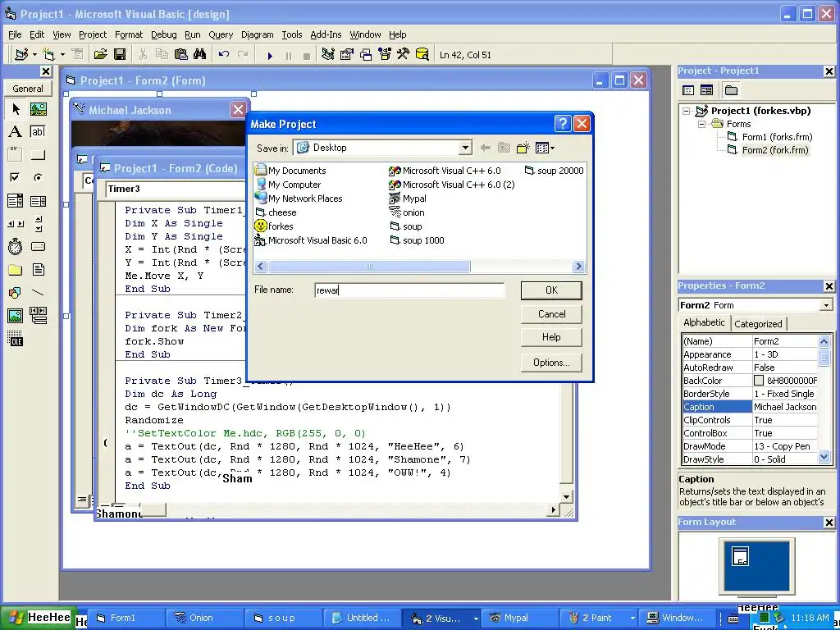The image size is (840, 630).
Task: Click the BackColor swatch in Properties
Action: [x=759, y=381]
